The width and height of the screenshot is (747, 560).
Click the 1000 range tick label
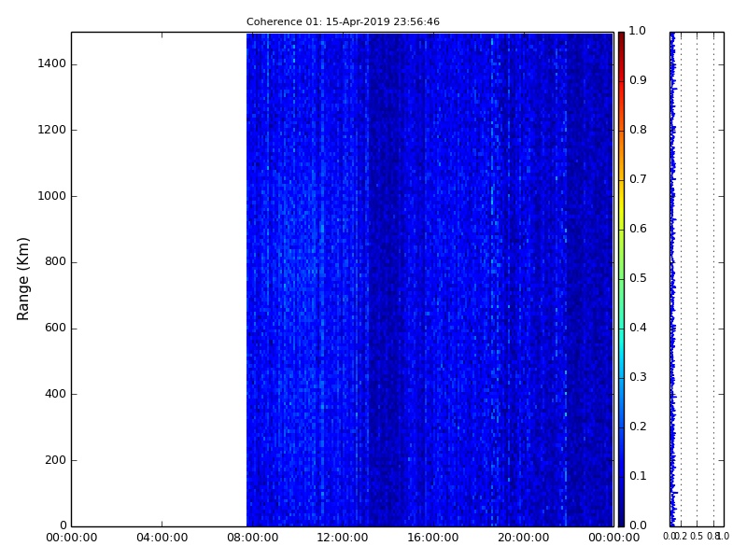(x=52, y=196)
